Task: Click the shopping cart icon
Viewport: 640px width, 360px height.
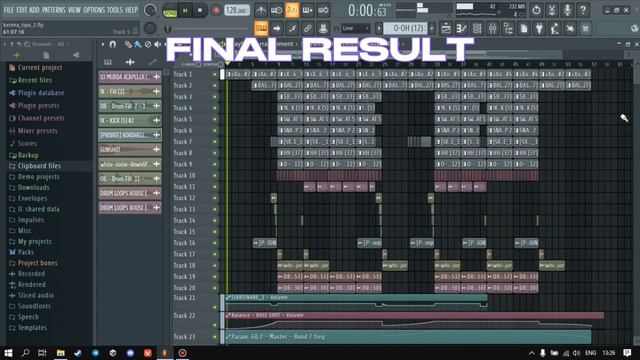Action: [586, 28]
